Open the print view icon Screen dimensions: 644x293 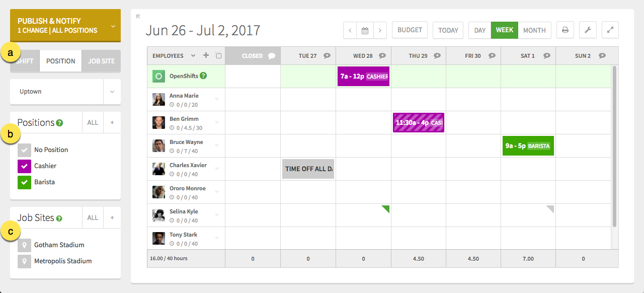(565, 30)
